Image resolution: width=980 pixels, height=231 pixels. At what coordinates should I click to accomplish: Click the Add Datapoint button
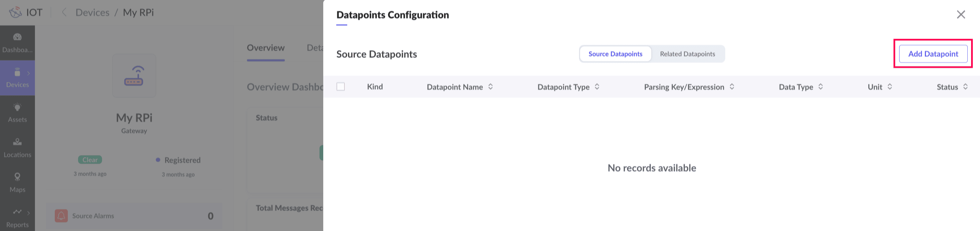(933, 54)
